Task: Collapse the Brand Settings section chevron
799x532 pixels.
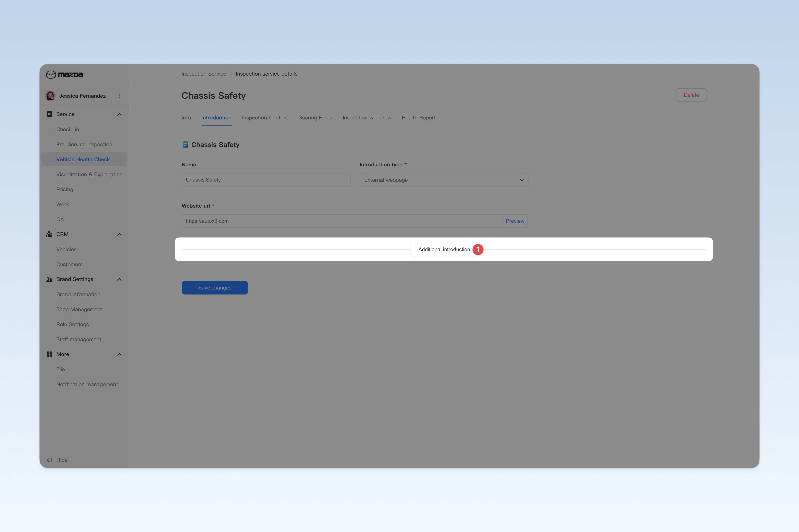Action: (x=119, y=279)
